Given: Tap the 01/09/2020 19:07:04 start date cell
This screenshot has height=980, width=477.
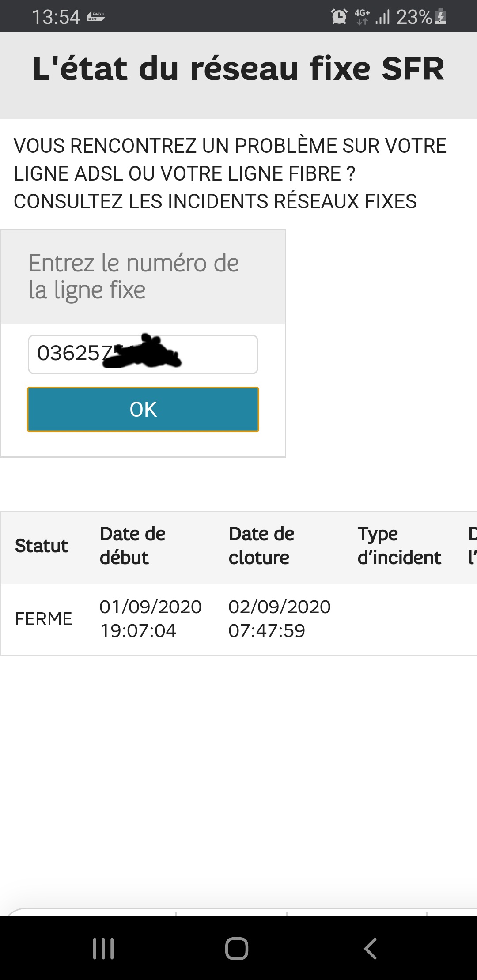Looking at the screenshot, I should click(x=150, y=619).
